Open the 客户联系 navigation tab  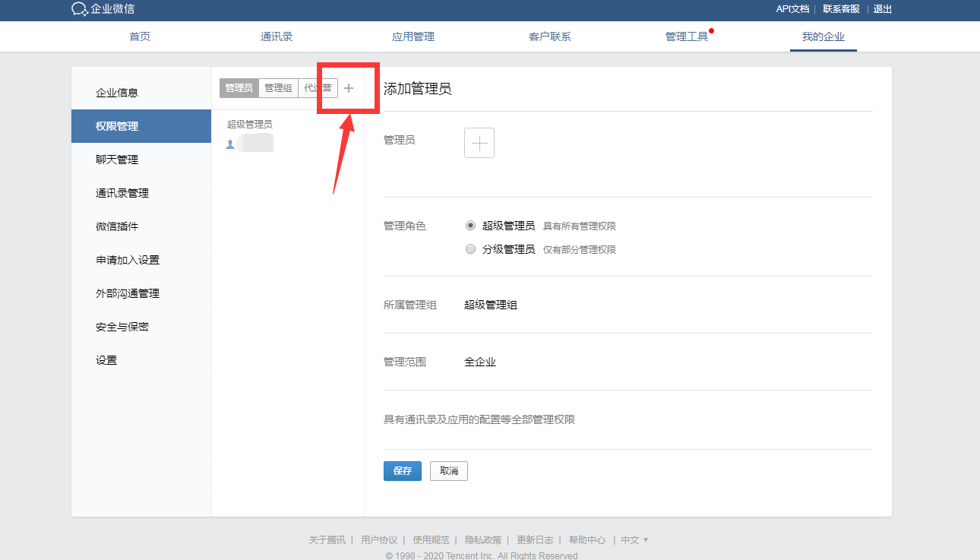click(x=550, y=36)
